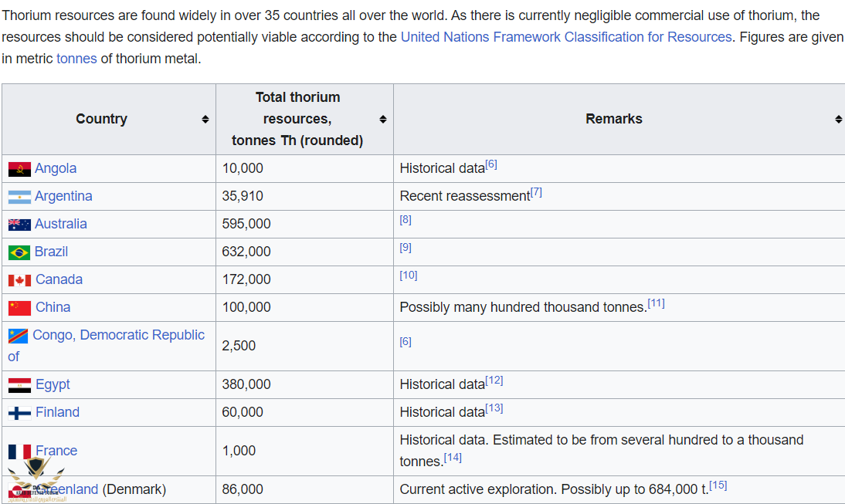This screenshot has height=504, width=845.
Task: Click the Egypt flag icon
Action: (19, 385)
